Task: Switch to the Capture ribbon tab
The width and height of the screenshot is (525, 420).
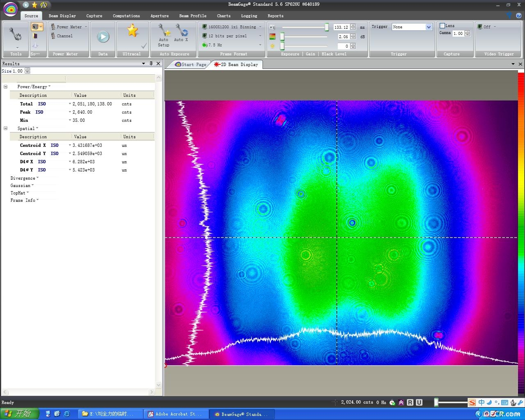Action: pyautogui.click(x=94, y=16)
